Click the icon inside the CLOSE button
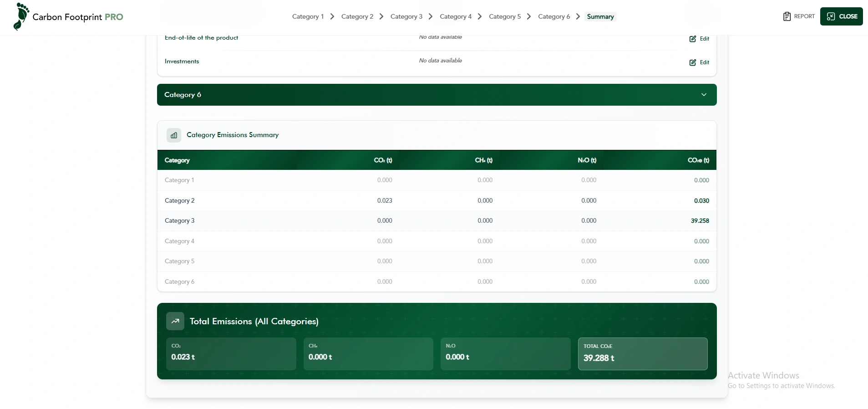 (x=831, y=16)
